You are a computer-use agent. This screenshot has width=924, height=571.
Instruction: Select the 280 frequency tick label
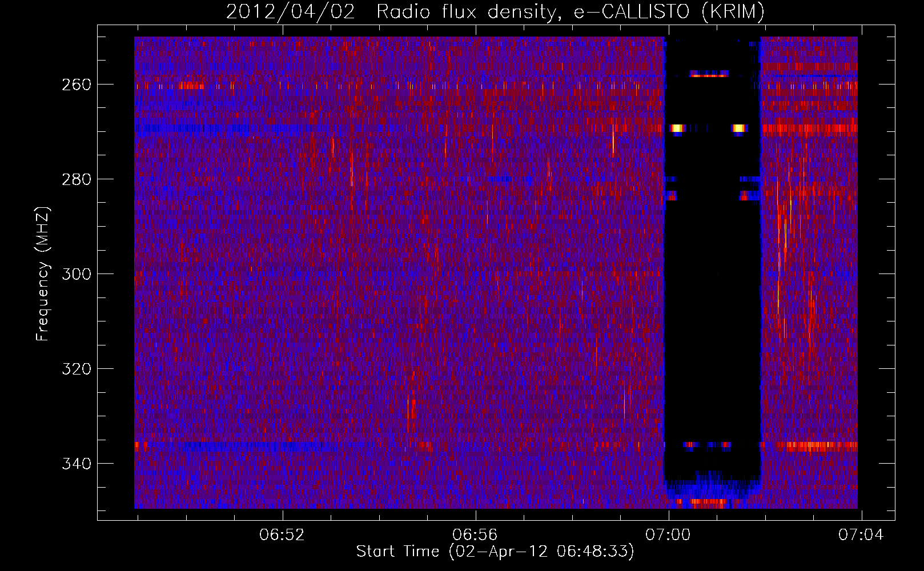tap(77, 179)
